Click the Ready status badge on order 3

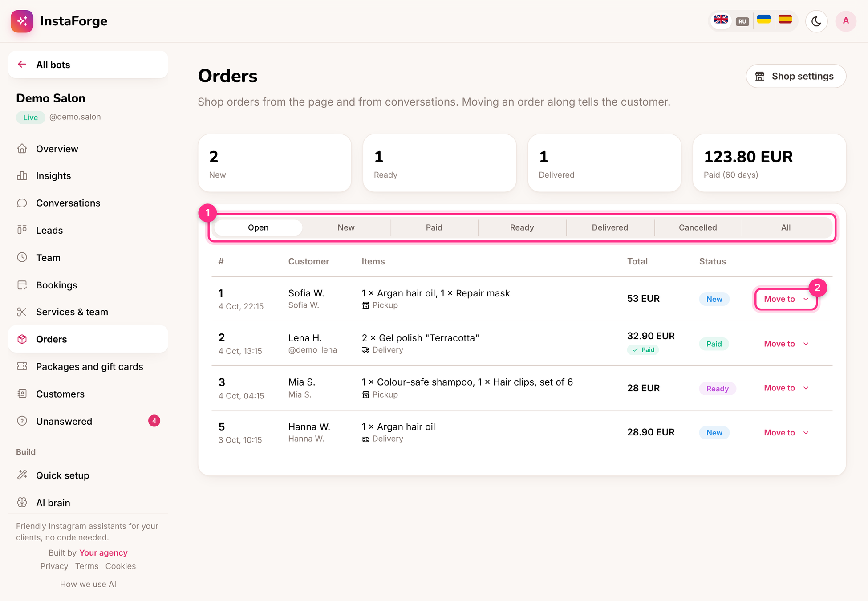pyautogui.click(x=718, y=389)
